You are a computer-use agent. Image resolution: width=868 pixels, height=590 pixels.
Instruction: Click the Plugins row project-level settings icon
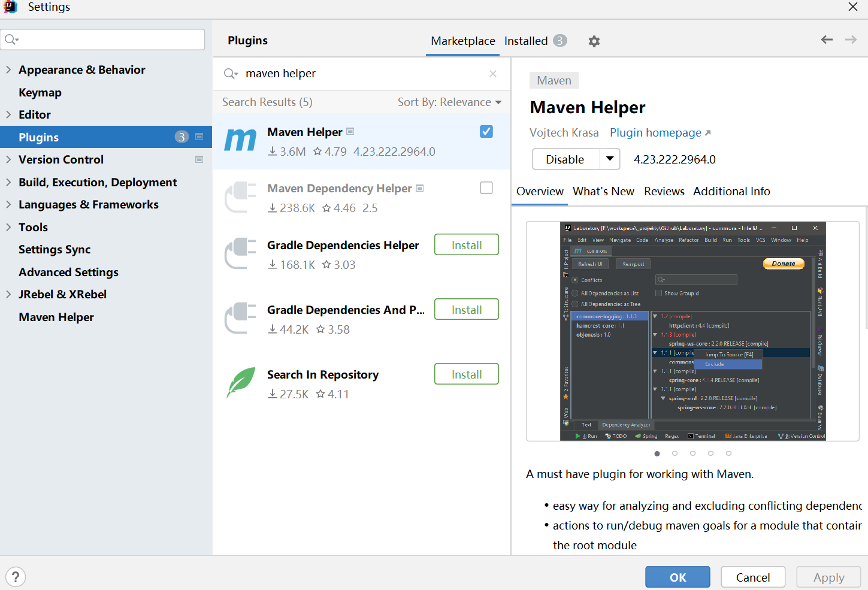(199, 137)
